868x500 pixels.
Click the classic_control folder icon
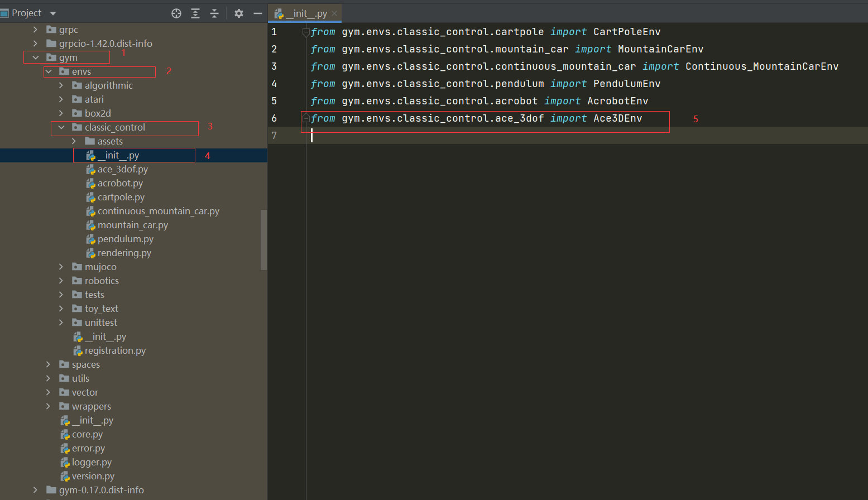(77, 127)
